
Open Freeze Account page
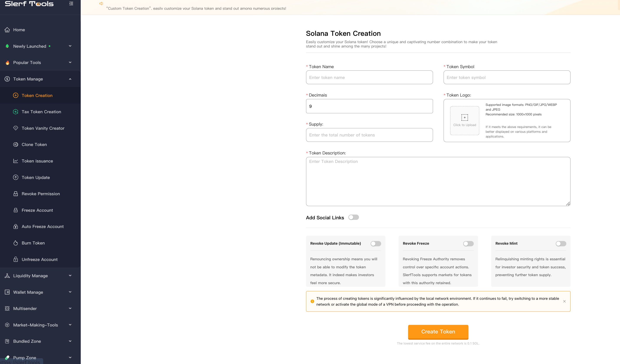tap(40, 210)
